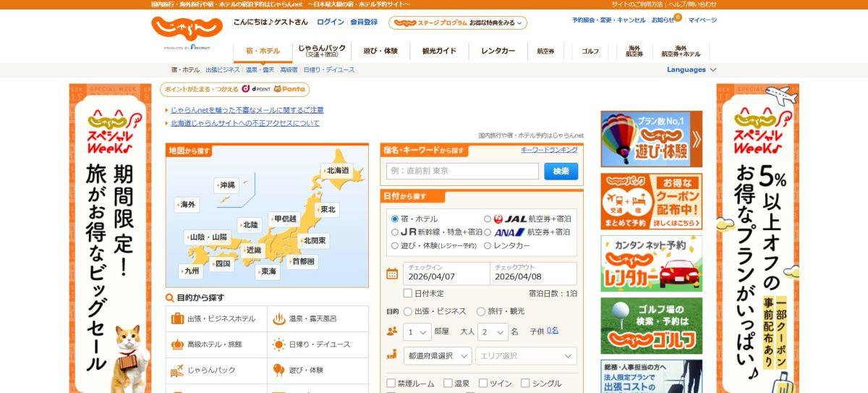The height and width of the screenshot is (393, 868).
Task: Check the 温泉 checkbox
Action: point(448,384)
